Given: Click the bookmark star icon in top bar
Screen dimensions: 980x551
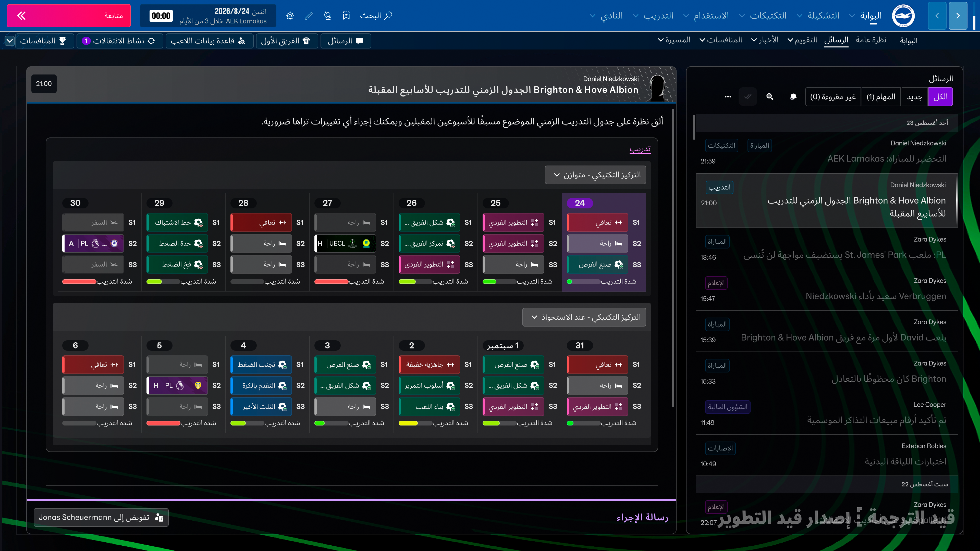Looking at the screenshot, I should pyautogui.click(x=346, y=16).
